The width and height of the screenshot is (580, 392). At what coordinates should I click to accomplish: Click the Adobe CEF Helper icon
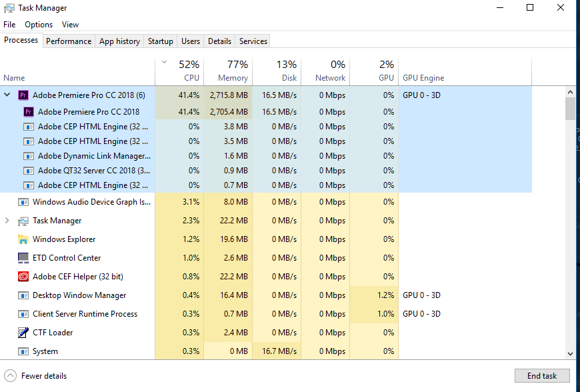[x=23, y=277]
